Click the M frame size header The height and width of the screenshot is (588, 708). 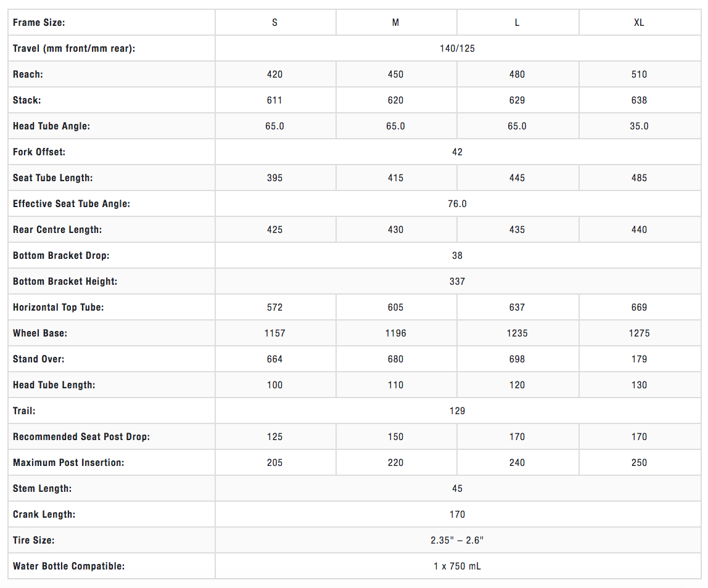395,23
